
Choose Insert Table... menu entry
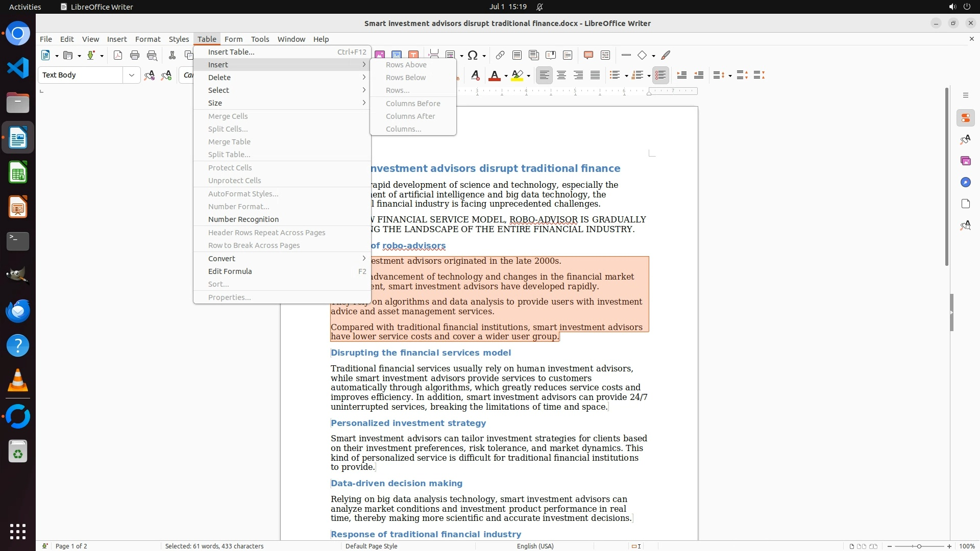pyautogui.click(x=231, y=52)
